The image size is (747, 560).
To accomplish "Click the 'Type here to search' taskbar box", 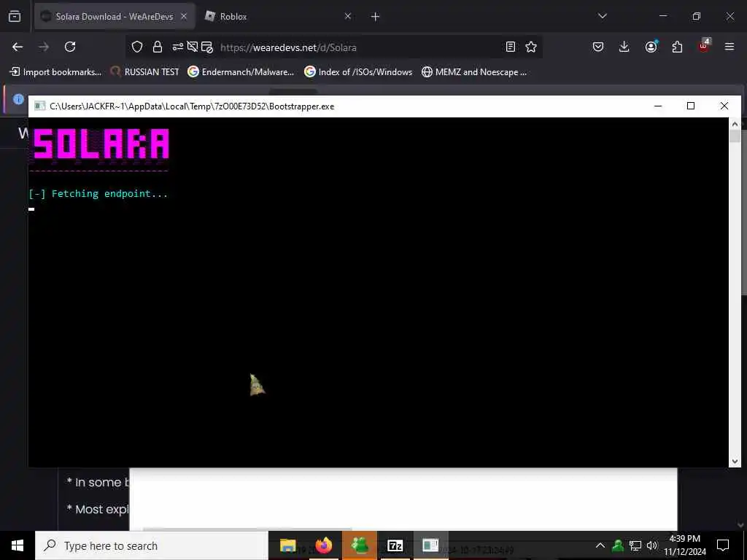I will [152, 545].
